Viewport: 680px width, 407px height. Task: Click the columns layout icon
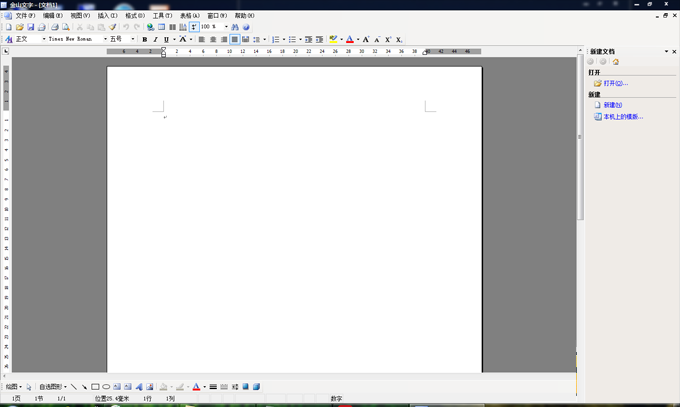click(172, 27)
